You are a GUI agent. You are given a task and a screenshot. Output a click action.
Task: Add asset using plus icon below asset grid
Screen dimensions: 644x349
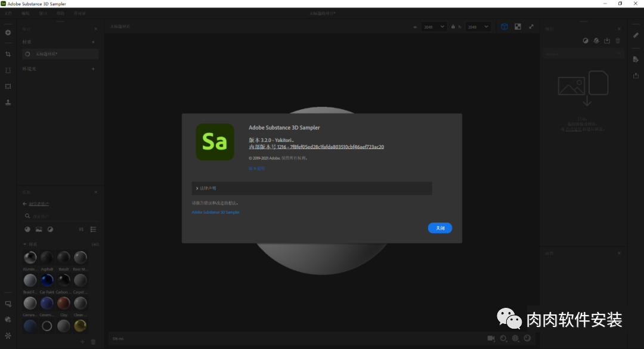tap(82, 342)
